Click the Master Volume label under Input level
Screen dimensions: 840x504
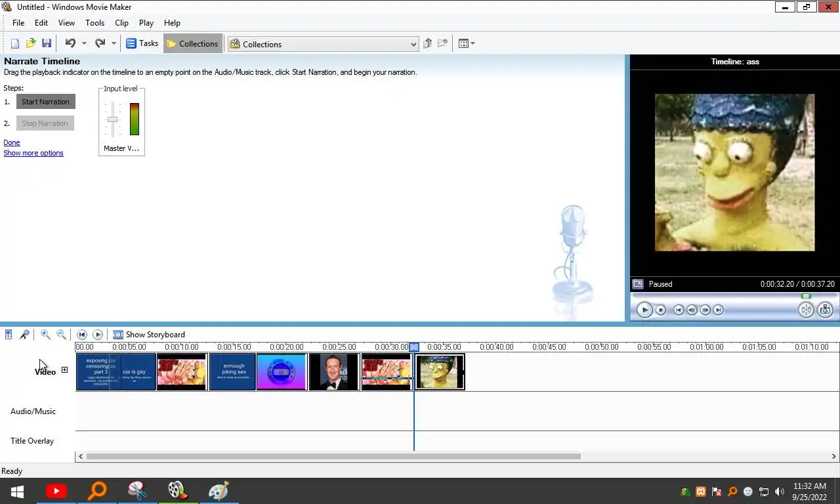(x=121, y=148)
